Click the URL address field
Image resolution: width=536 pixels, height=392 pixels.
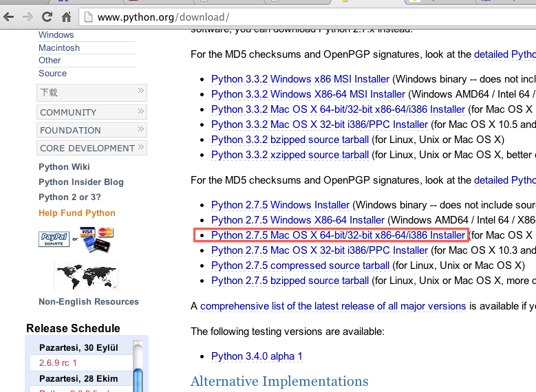pyautogui.click(x=308, y=17)
